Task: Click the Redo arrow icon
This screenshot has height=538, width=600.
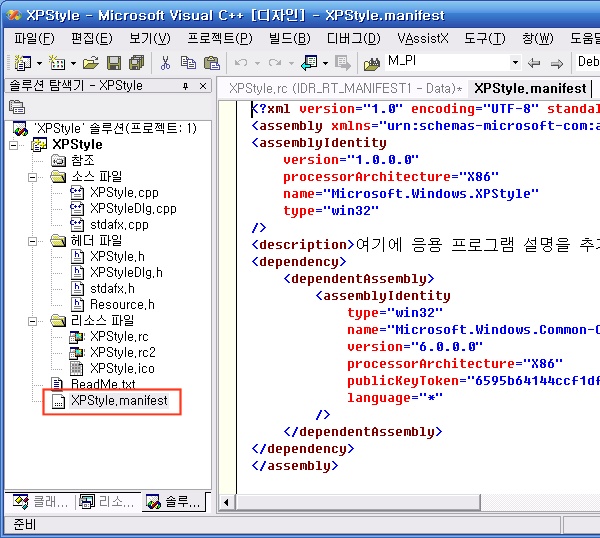Action: 275,63
